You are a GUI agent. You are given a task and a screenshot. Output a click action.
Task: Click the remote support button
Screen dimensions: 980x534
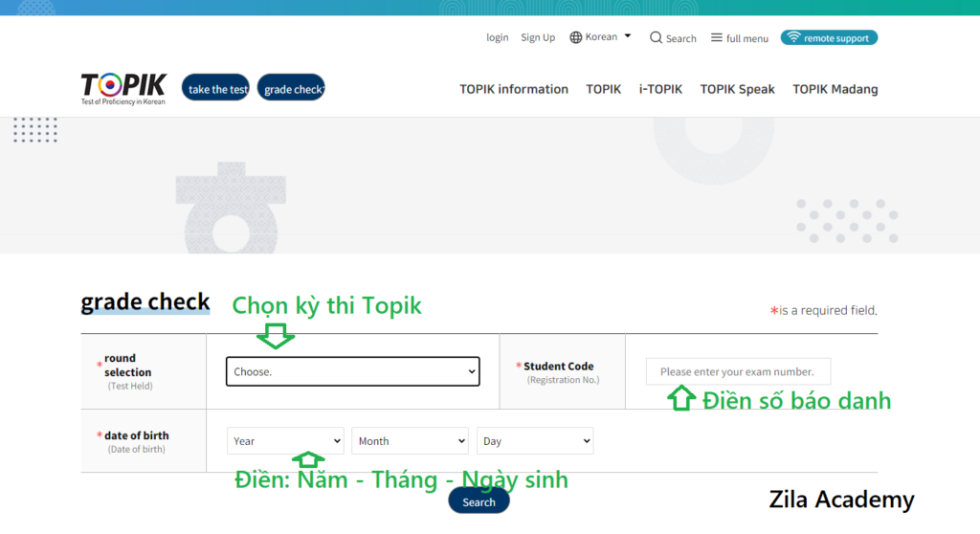(x=829, y=37)
